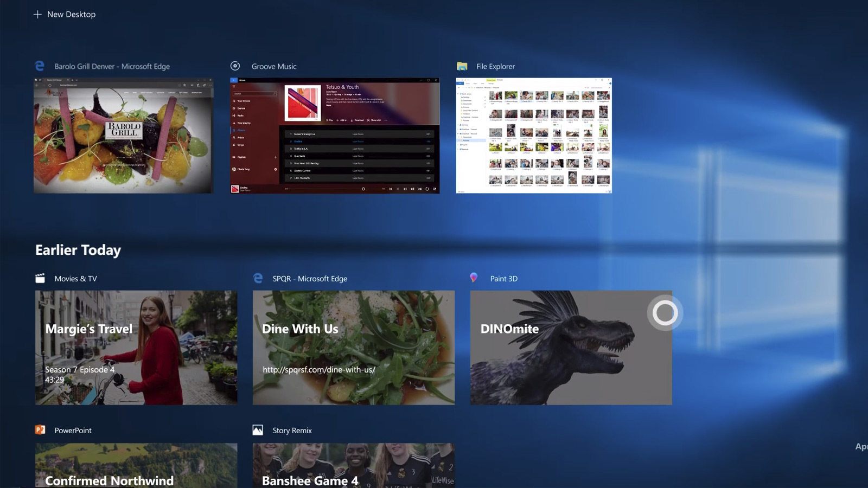Switch to the Barolo Grill Edge window
Screen dimensions: 868x488
pyautogui.click(x=124, y=136)
